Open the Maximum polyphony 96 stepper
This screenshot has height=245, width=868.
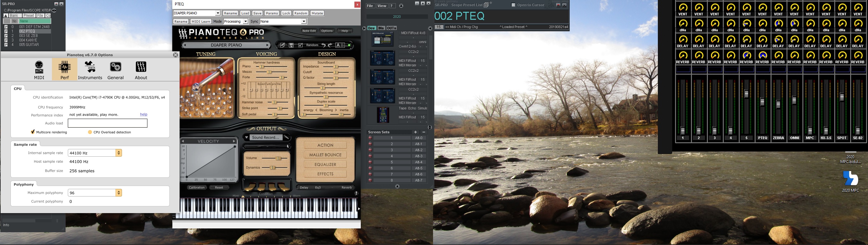[118, 193]
